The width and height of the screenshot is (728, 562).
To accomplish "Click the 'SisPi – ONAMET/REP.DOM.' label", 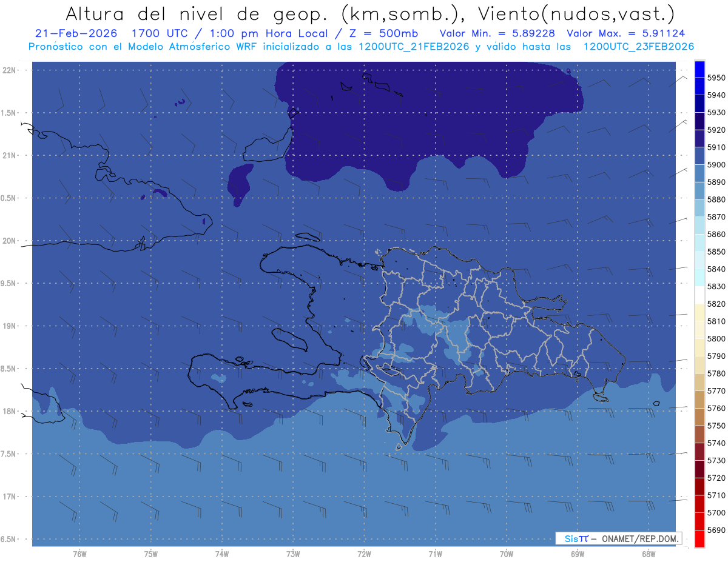I will pos(618,538).
